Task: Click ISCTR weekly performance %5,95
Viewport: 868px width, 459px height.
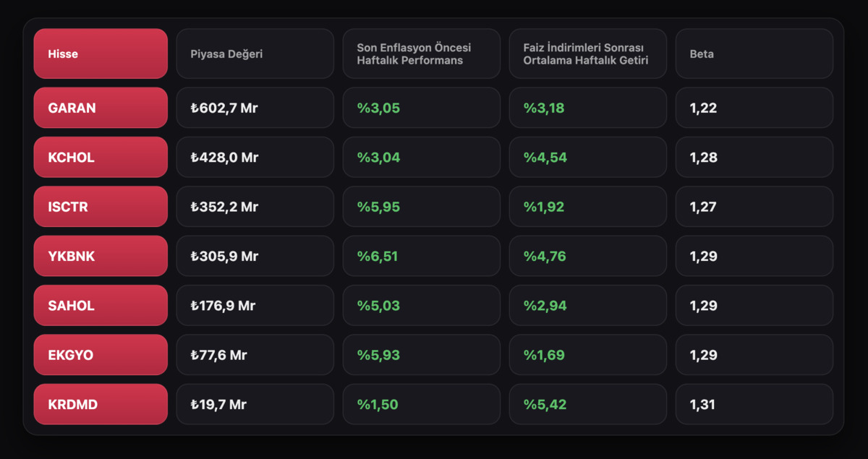Action: pos(422,207)
